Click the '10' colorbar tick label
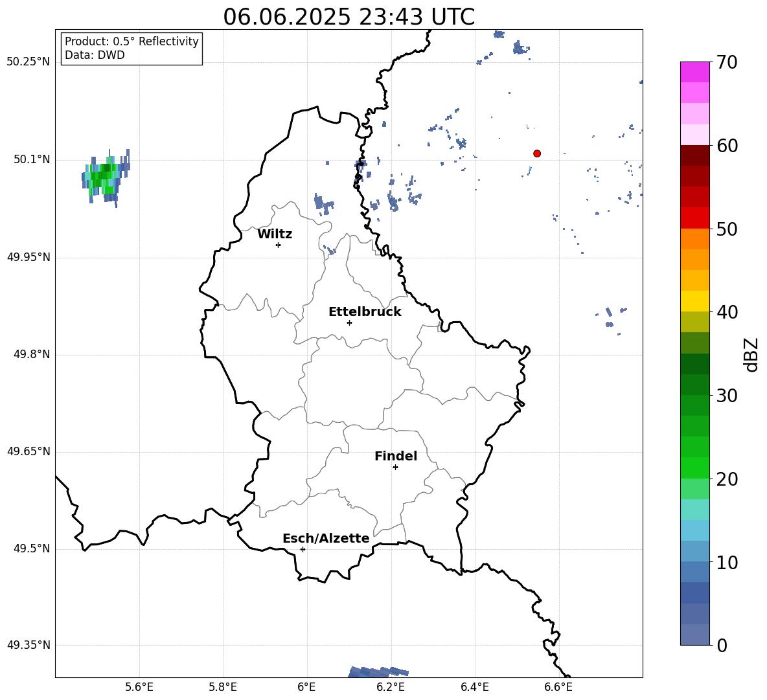Image resolution: width=767 pixels, height=700 pixels. (727, 563)
